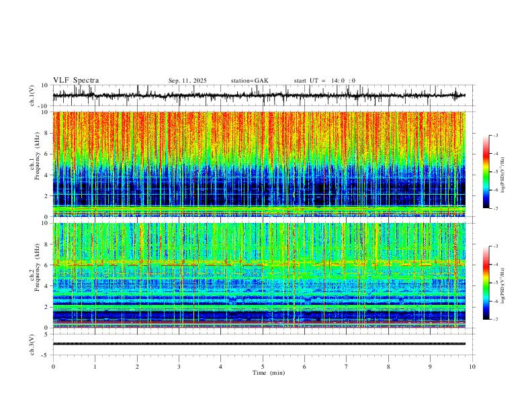Click the "2" kHz tick on ch.2 frequency axis

(46, 307)
